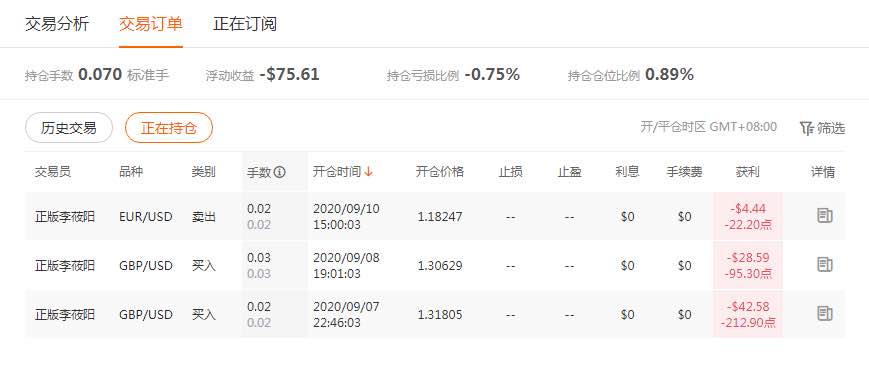Click the 类别 column header

click(203, 172)
